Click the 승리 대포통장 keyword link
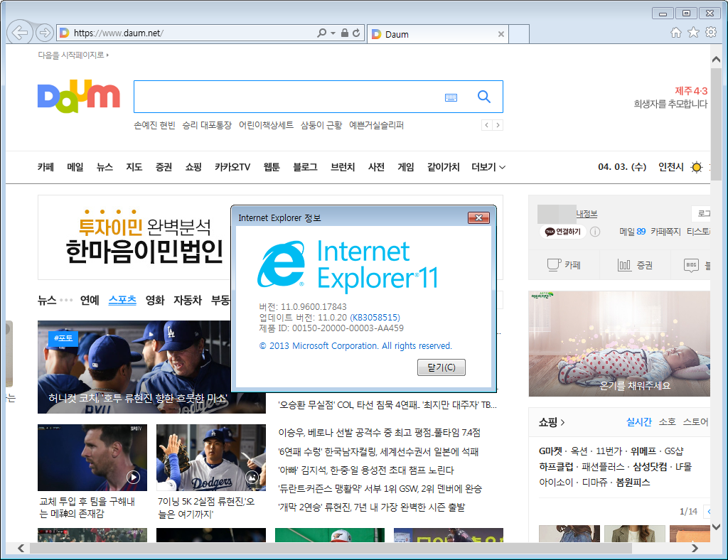The image size is (728, 560). (207, 125)
